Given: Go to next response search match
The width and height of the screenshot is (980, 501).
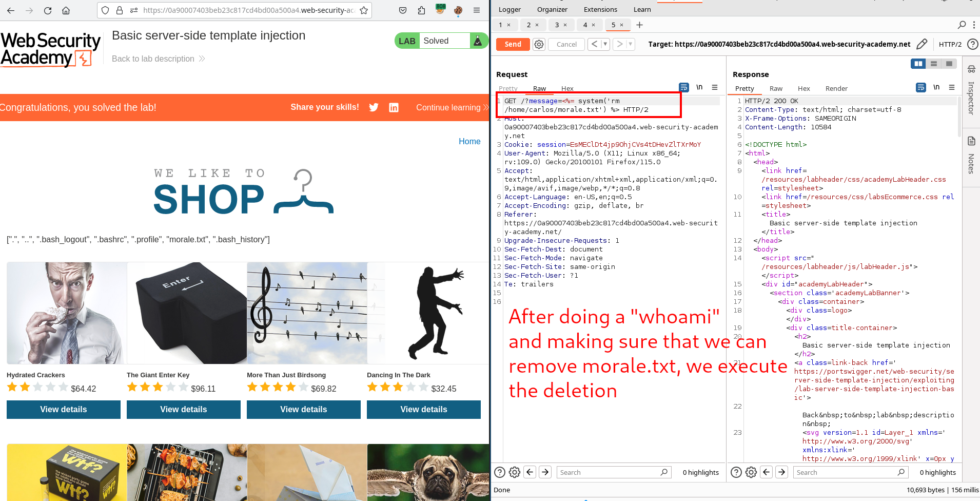Looking at the screenshot, I should (x=782, y=472).
